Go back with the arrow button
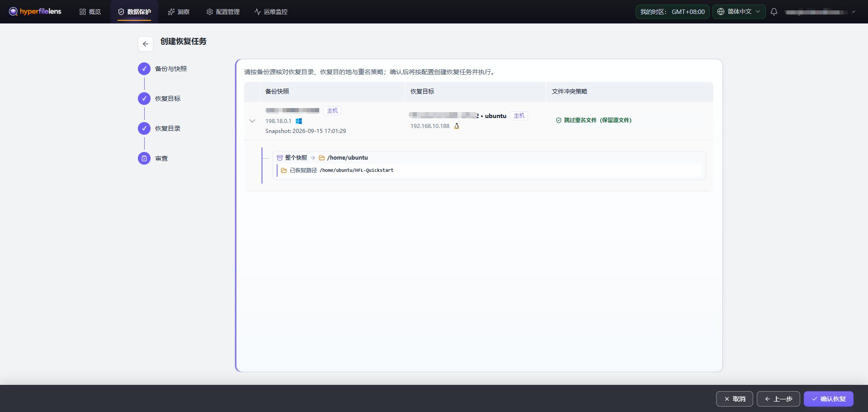This screenshot has height=412, width=868. 146,44
